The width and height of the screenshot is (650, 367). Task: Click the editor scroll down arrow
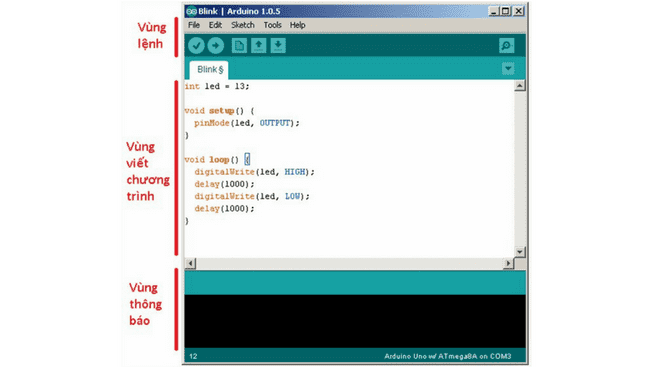point(520,251)
